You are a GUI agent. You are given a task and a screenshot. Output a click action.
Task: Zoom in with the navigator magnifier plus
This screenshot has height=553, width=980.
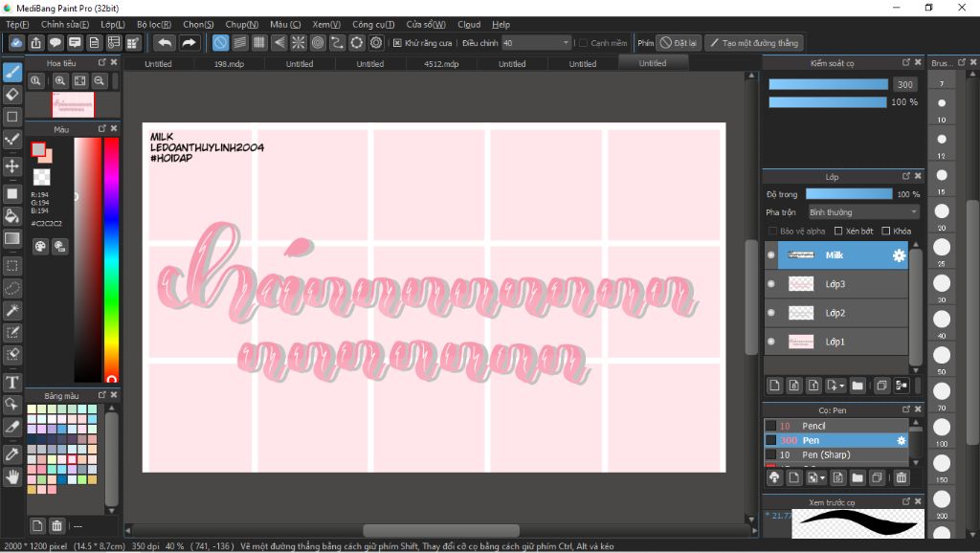point(60,80)
